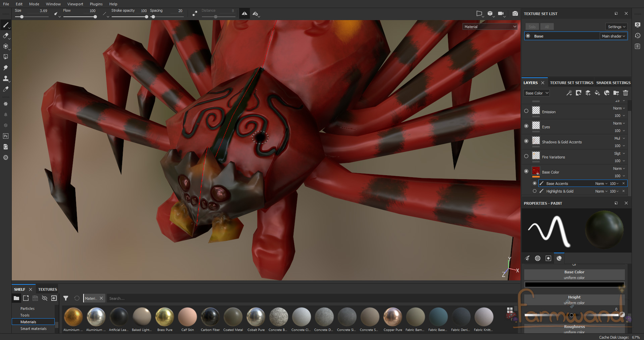The height and width of the screenshot is (340, 644).
Task: Clear the Materi.. shelf filter tag
Action: coord(101,298)
